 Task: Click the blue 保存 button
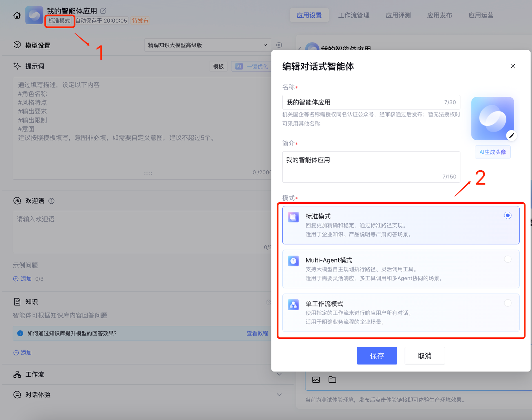tap(377, 356)
